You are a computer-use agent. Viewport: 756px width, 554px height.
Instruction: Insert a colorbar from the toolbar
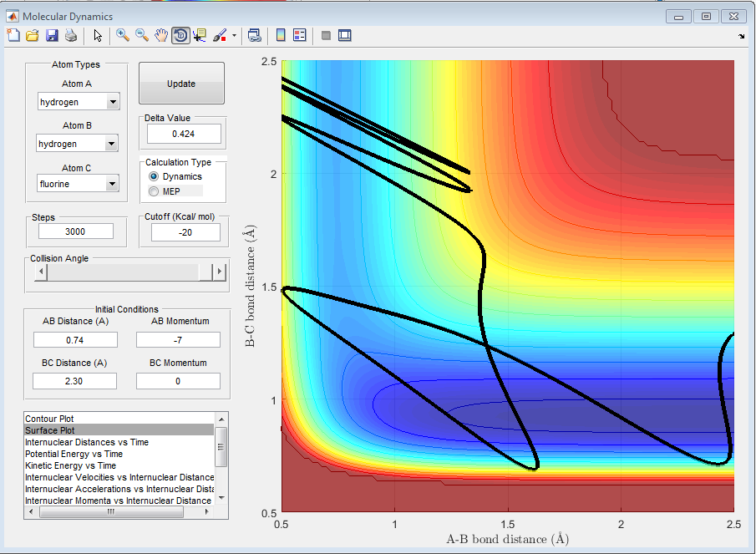point(281,35)
